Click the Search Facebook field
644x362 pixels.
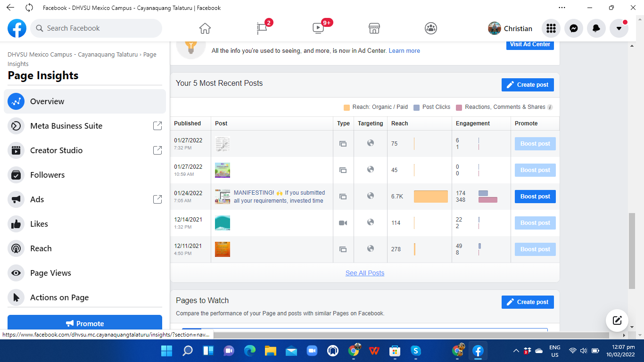[x=96, y=28]
